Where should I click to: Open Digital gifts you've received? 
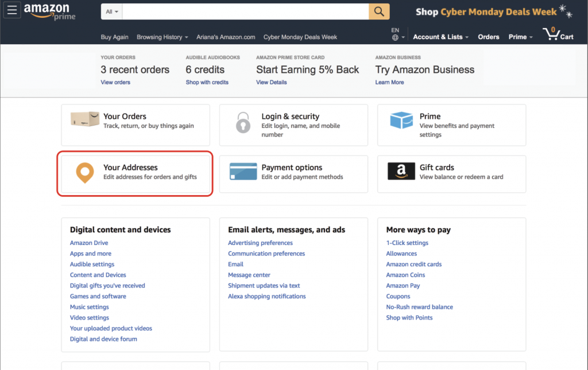pyautogui.click(x=107, y=285)
